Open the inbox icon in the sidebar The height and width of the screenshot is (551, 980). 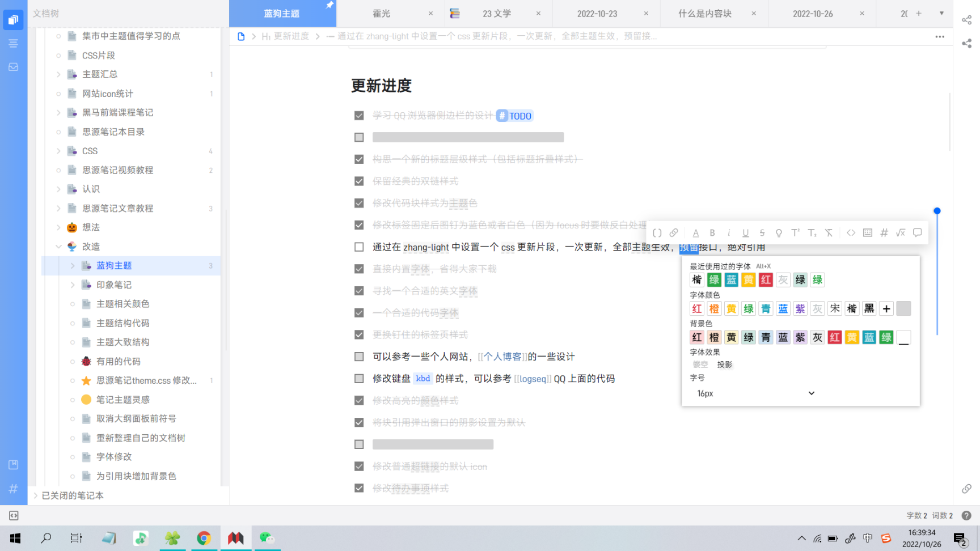click(14, 66)
